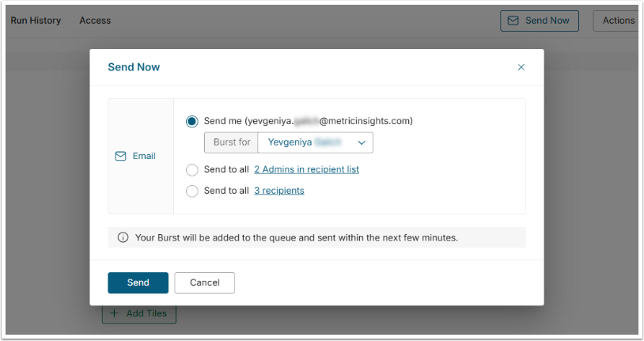Click the envelope icon on Send Now button
This screenshot has width=644, height=341.
point(513,21)
